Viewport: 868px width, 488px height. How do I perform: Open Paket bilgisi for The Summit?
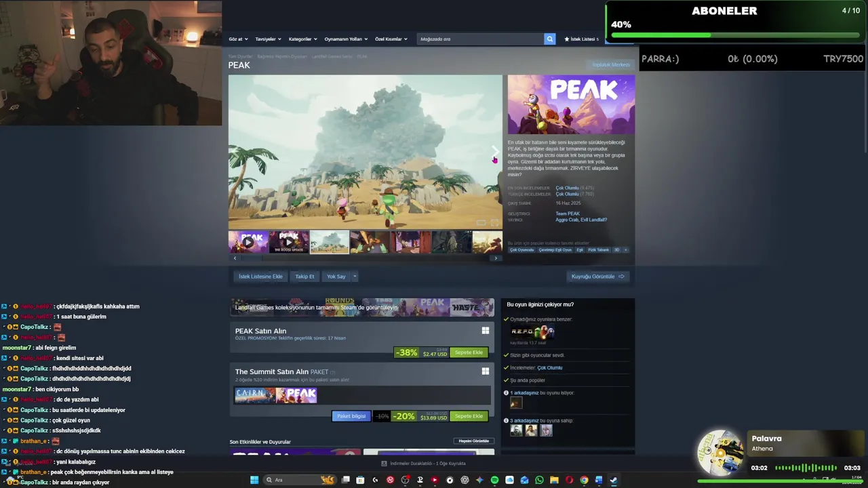click(x=351, y=416)
